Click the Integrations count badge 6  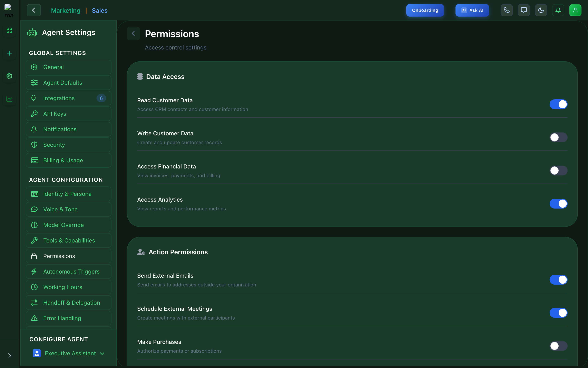(101, 98)
